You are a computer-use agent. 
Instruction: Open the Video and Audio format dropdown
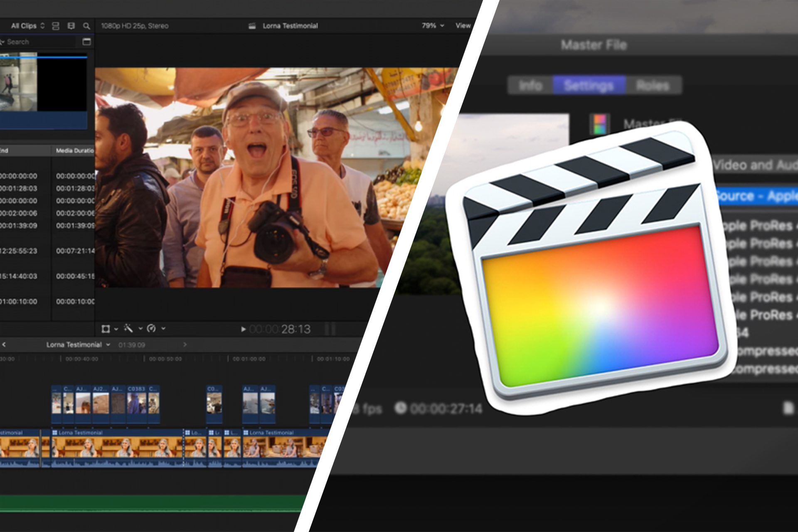(x=755, y=165)
